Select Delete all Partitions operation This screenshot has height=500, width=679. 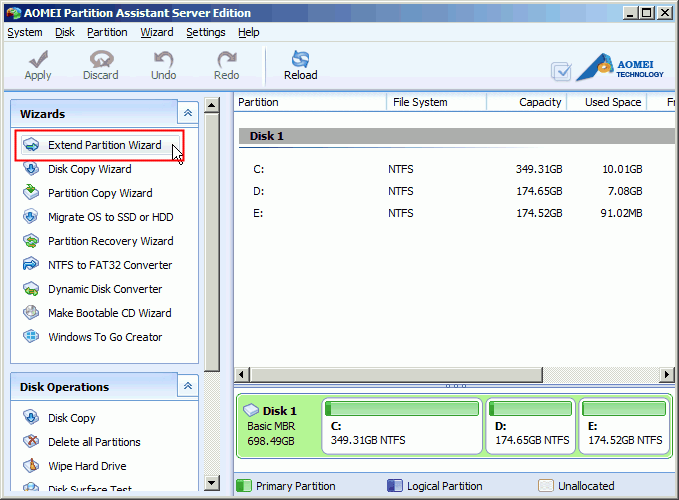click(x=94, y=442)
